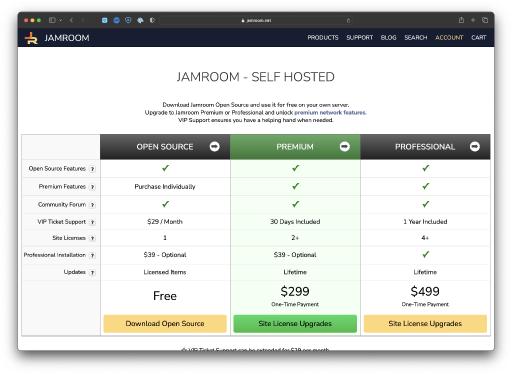The height and width of the screenshot is (374, 512).
Task: Click the JAMROOM - SELF HOSTED heading
Action: 256,77
